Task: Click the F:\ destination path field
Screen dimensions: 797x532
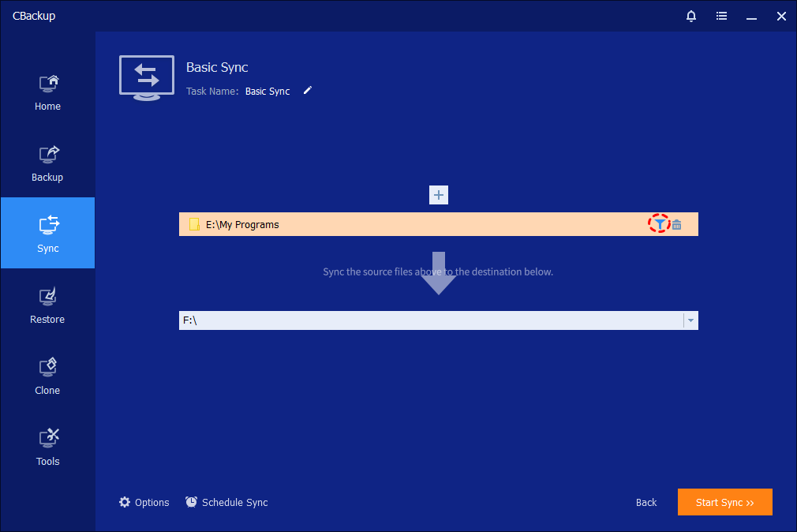Action: pos(426,320)
